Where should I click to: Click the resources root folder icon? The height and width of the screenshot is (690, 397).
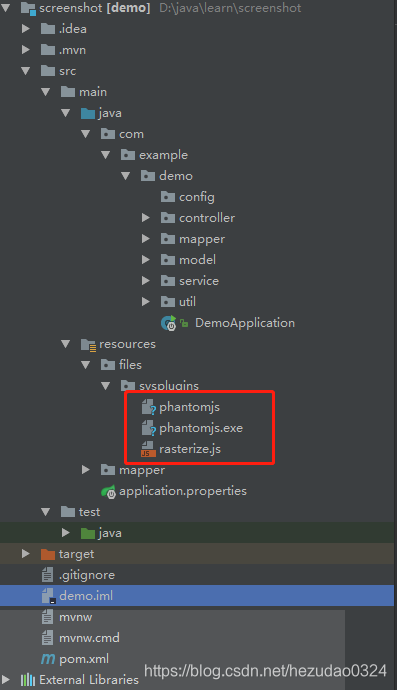(88, 345)
